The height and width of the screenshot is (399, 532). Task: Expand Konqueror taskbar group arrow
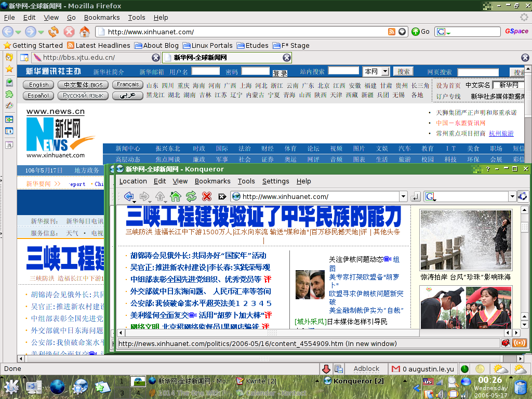[405, 381]
